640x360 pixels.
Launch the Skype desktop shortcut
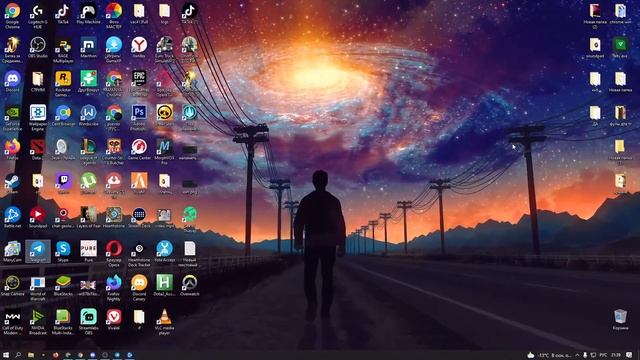63,252
